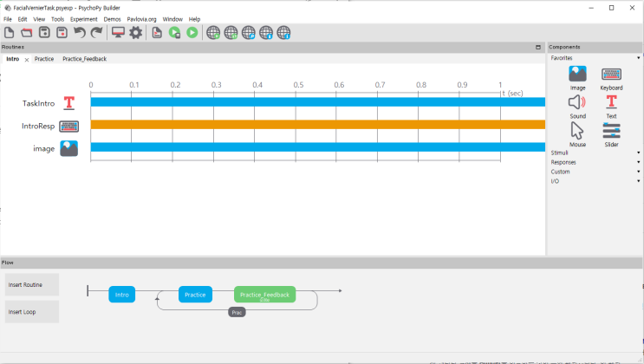Add a Mouse component from Favorites
Screen dimensions: 644x364
coord(577,134)
